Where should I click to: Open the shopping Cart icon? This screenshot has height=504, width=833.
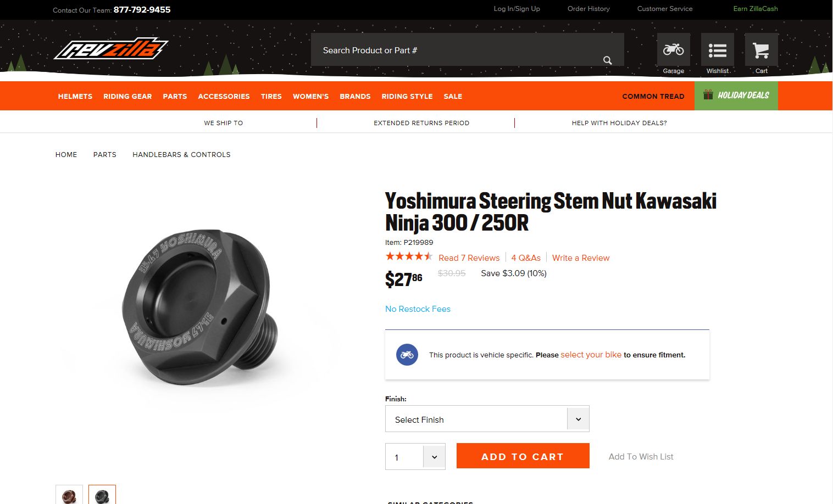[x=761, y=50]
